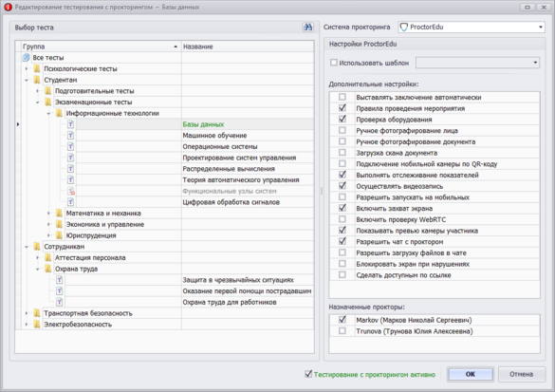Select the Машинное обучение test icon

[71, 136]
